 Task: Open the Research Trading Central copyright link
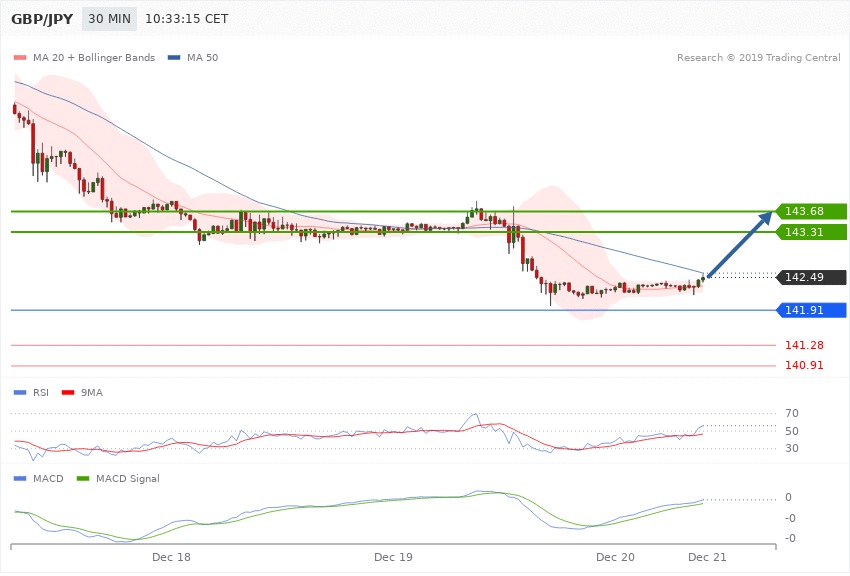point(758,58)
